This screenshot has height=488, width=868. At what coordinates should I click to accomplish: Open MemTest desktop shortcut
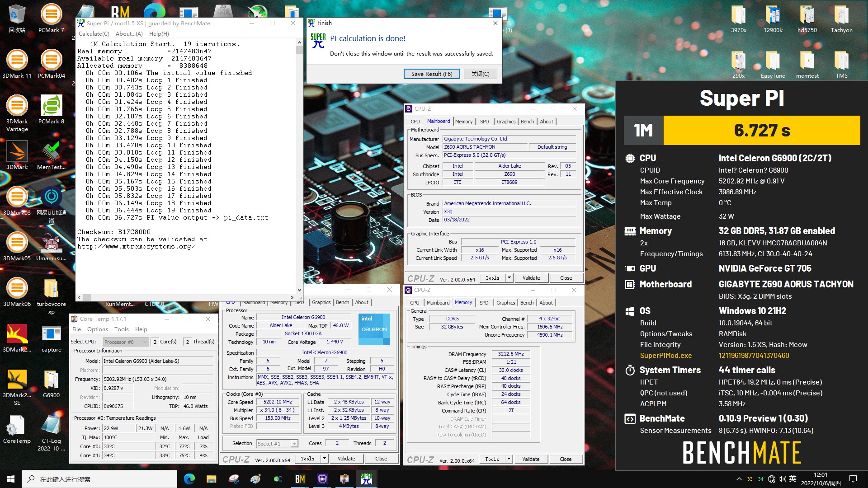coord(51,155)
